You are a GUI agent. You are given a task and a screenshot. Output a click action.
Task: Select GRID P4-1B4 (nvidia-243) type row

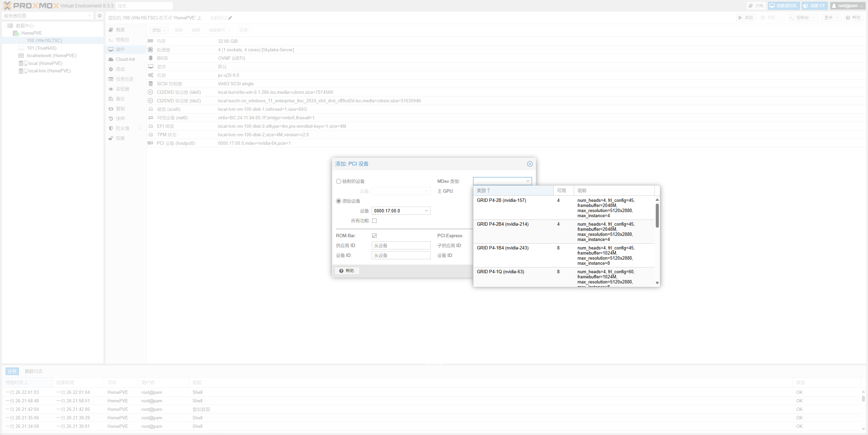tap(502, 248)
